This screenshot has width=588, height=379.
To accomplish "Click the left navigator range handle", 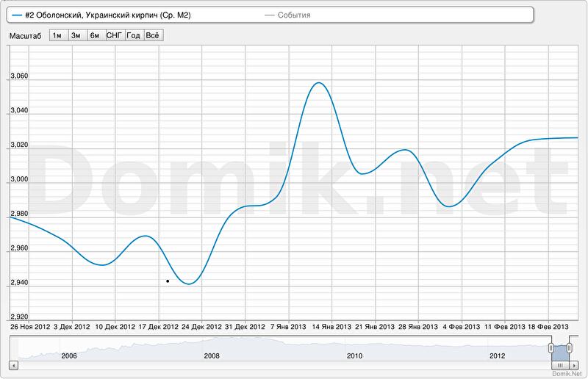I will pyautogui.click(x=551, y=347).
